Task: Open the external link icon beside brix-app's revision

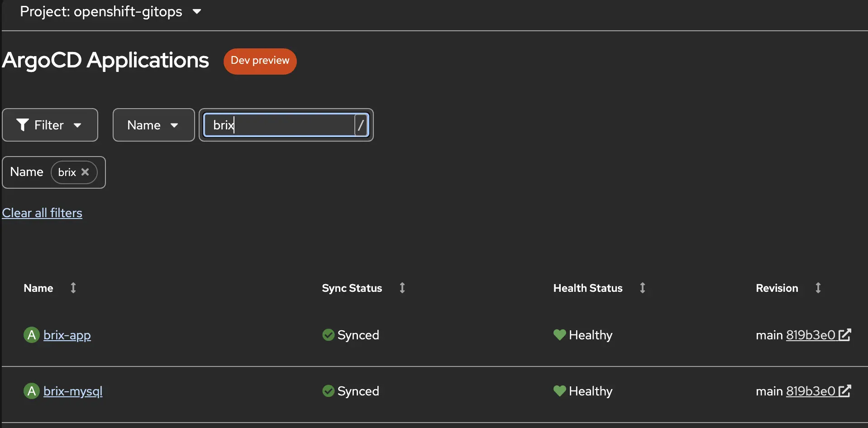Action: point(844,335)
